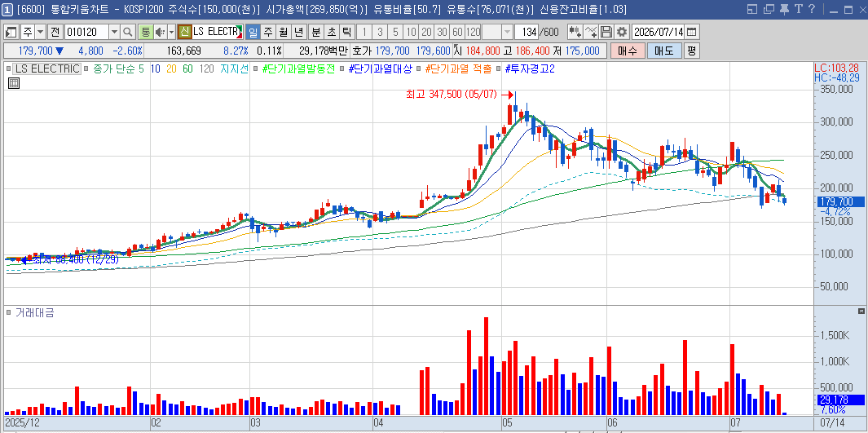This screenshot has height=433, width=868.
Task: Select the 120 interval button in toolbar
Action: [473, 32]
